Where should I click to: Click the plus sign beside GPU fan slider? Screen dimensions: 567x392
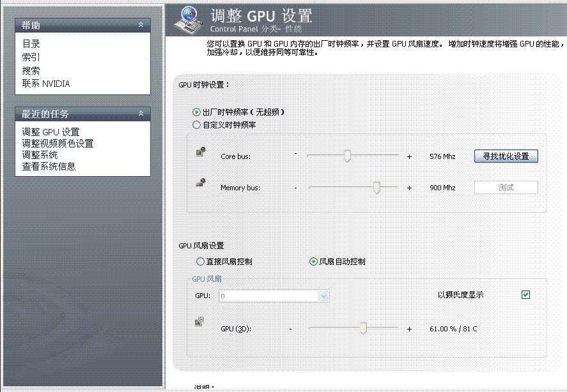[x=409, y=329]
